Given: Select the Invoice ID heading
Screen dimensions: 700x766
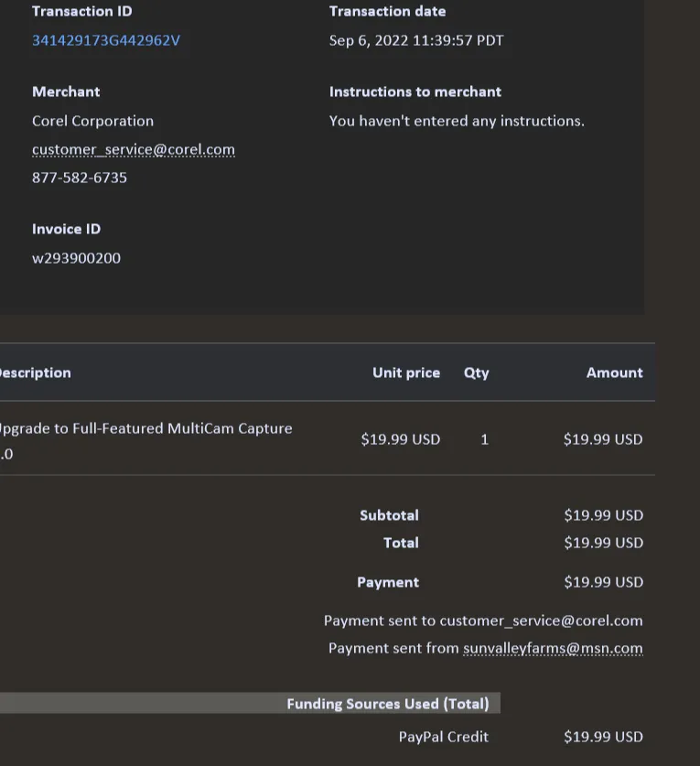Looking at the screenshot, I should pyautogui.click(x=67, y=229).
